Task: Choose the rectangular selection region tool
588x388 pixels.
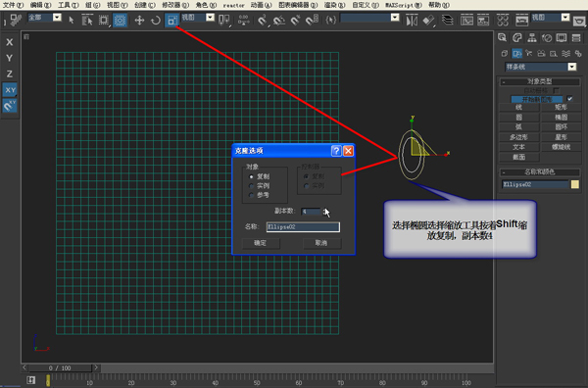Action: pyautogui.click(x=104, y=20)
